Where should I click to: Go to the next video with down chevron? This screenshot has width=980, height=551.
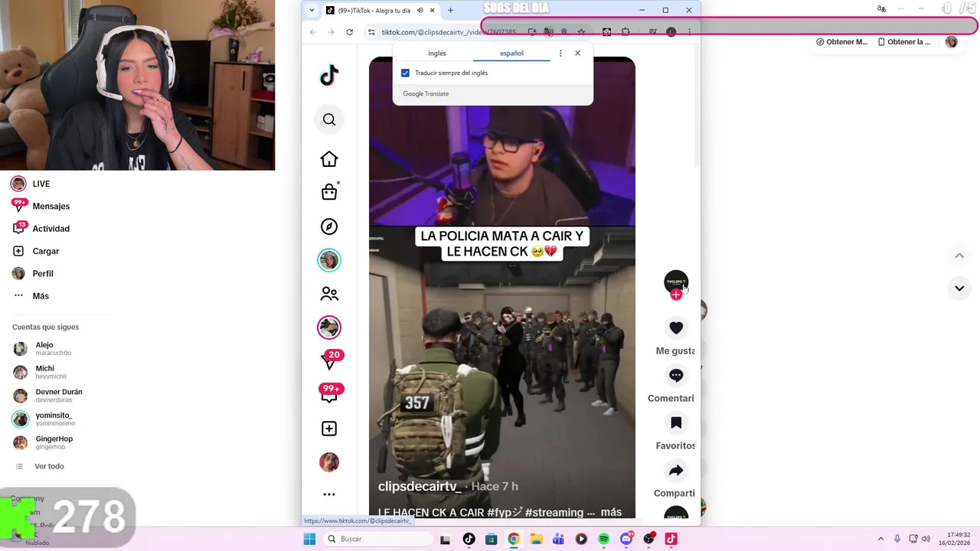959,289
